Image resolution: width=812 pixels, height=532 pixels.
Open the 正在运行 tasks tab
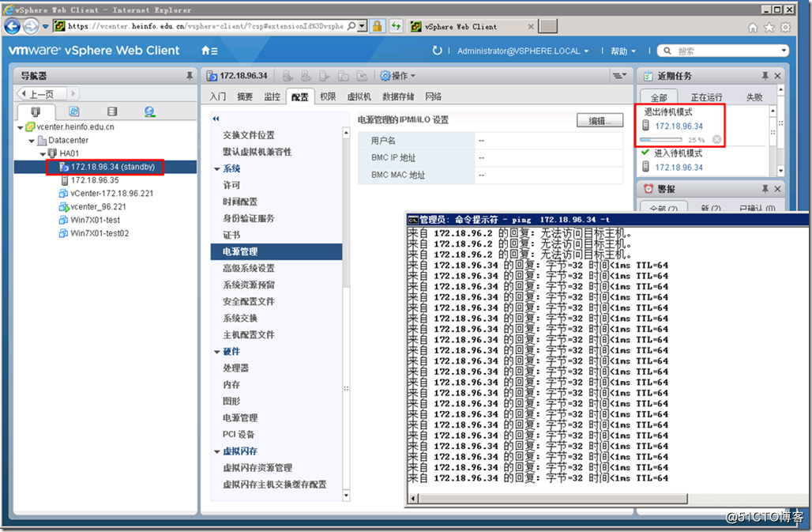point(706,97)
